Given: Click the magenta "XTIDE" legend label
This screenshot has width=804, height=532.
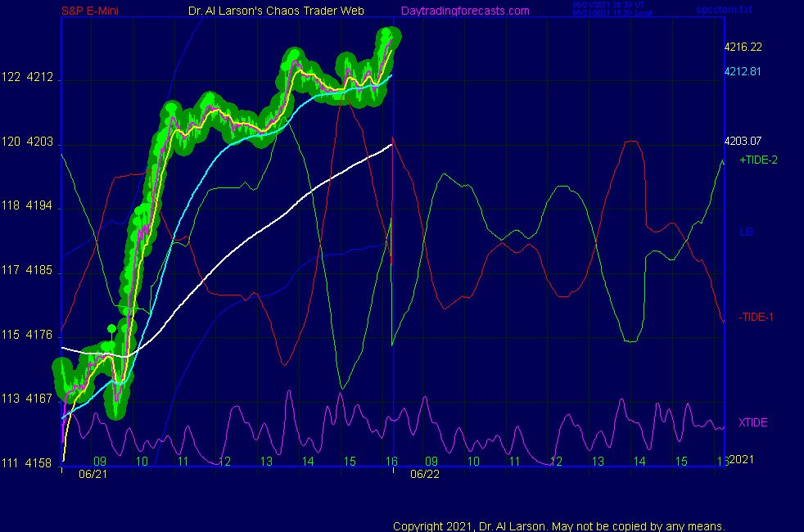Looking at the screenshot, I should pos(752,423).
